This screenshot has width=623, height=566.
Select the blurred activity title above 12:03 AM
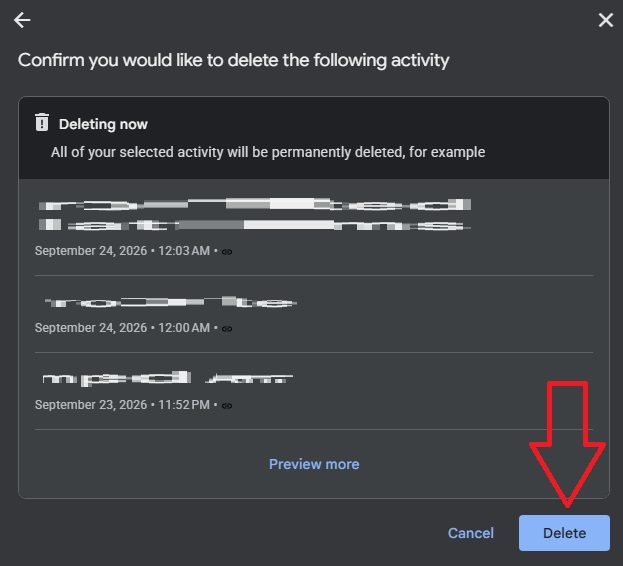click(x=255, y=214)
